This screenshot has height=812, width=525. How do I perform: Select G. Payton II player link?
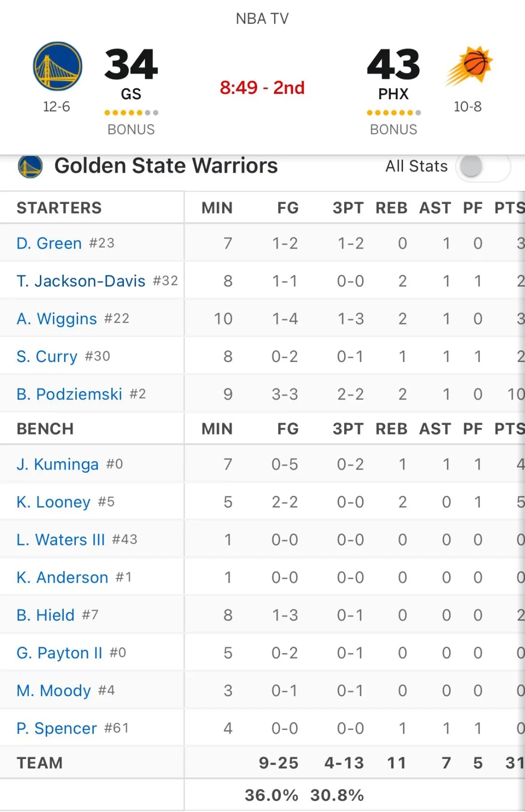pos(59,653)
